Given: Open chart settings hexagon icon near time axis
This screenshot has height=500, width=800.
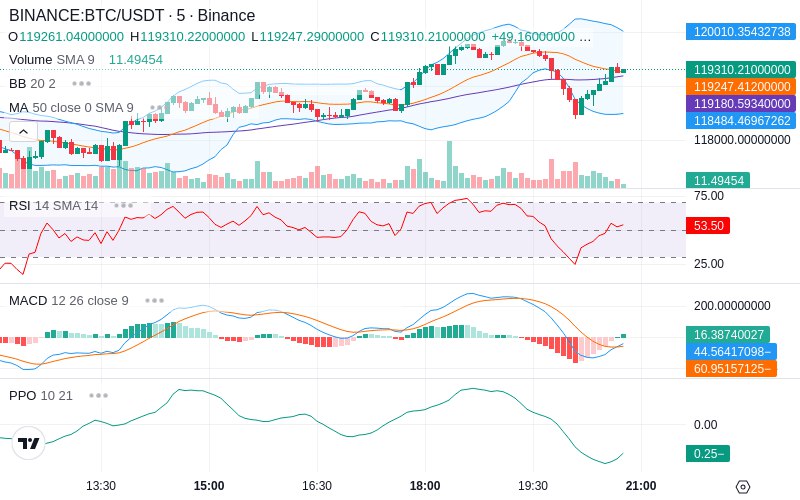Looking at the screenshot, I should coord(743,487).
